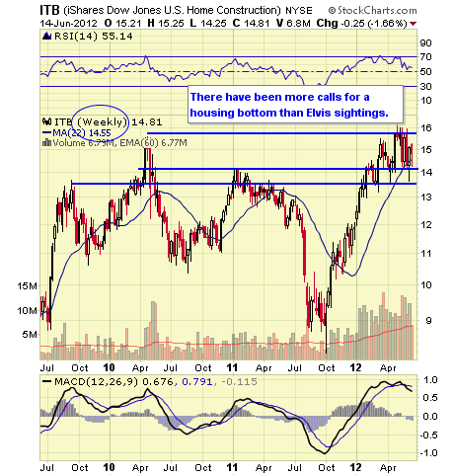Click the MA(22) 14.55 legend label
The image size is (454, 476).
[82, 133]
